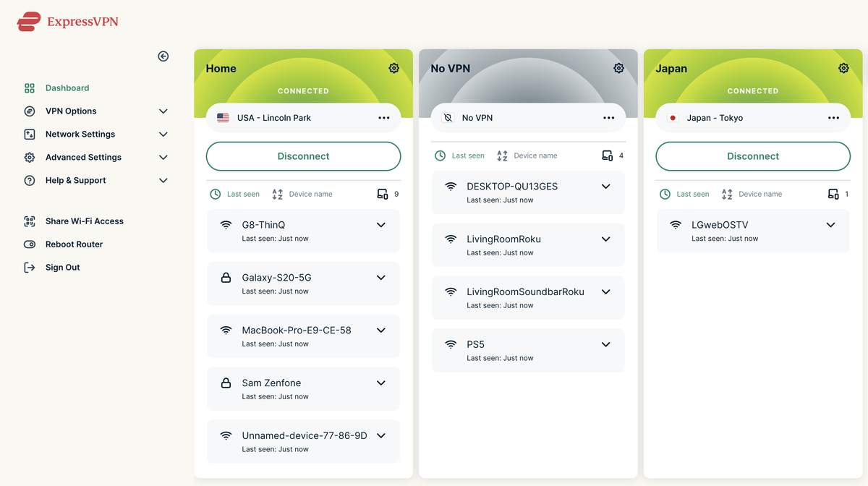Click the Wi-Fi icon on LGwebOSTV

[676, 225]
